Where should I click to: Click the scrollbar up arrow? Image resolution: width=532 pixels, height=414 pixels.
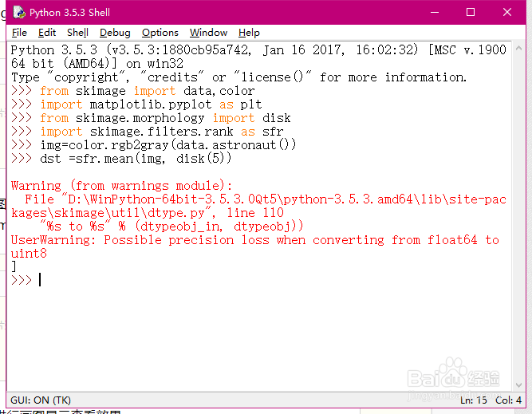click(518, 49)
